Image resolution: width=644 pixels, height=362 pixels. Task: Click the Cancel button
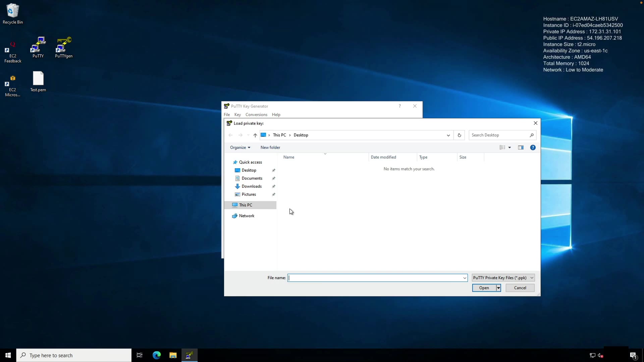pyautogui.click(x=520, y=288)
